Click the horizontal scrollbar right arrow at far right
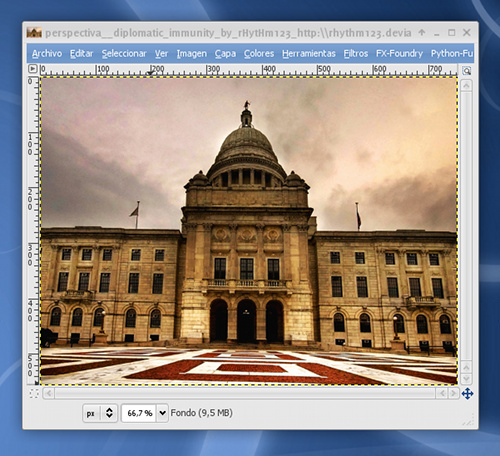The height and width of the screenshot is (456, 500). [x=453, y=394]
